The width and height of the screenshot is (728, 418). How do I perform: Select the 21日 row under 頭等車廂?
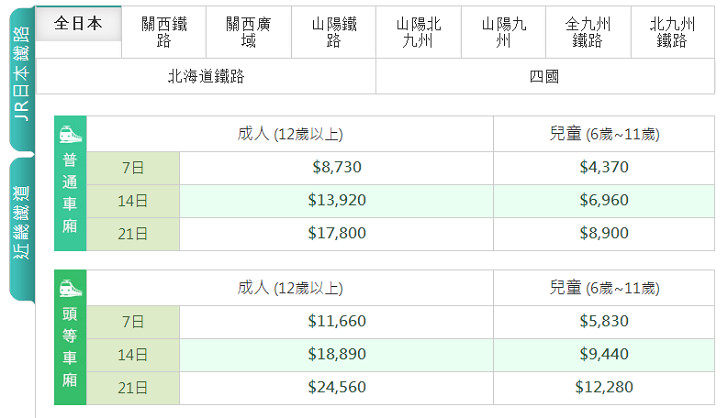(x=133, y=387)
